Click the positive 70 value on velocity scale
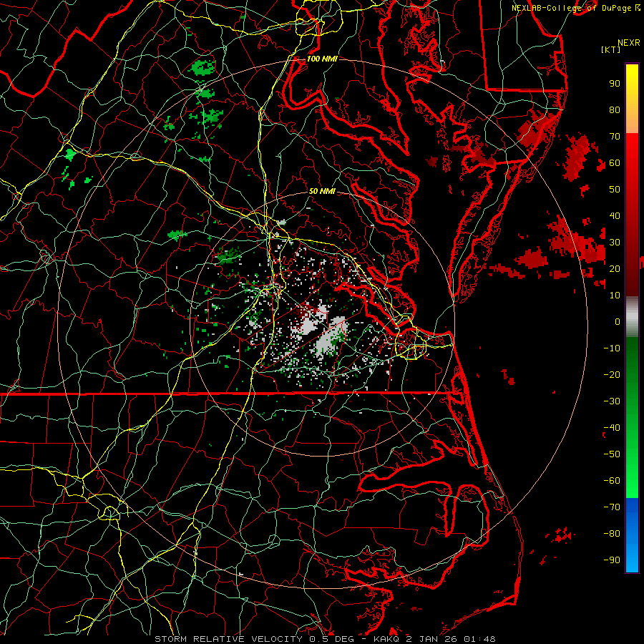This screenshot has height=644, width=644. tap(615, 137)
